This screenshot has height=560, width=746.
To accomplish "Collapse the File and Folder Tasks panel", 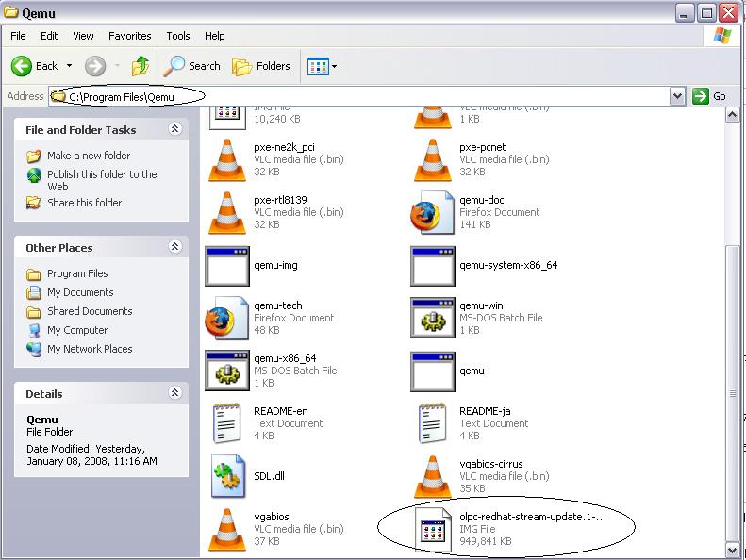I will (174, 129).
